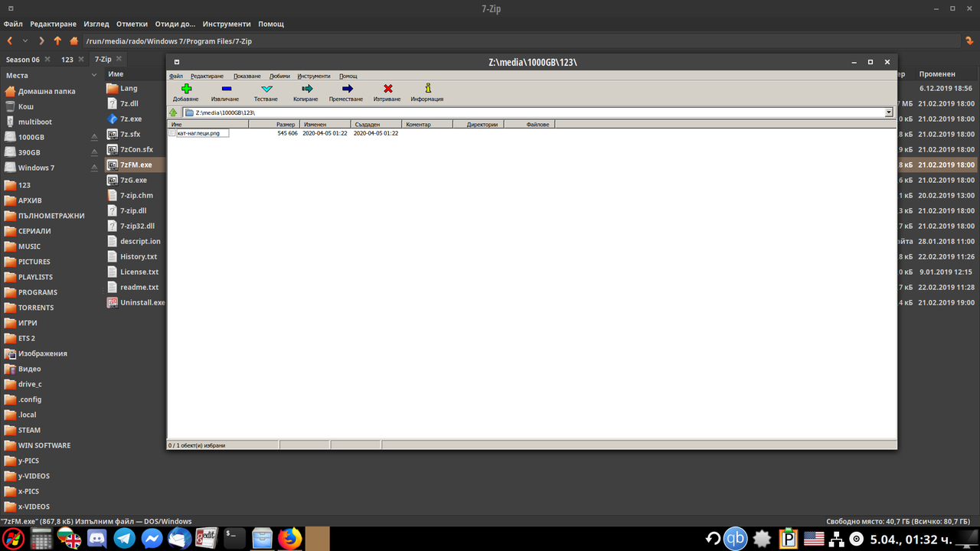Click the back arrow in file manager
Image resolution: width=980 pixels, height=551 pixels.
[10, 41]
